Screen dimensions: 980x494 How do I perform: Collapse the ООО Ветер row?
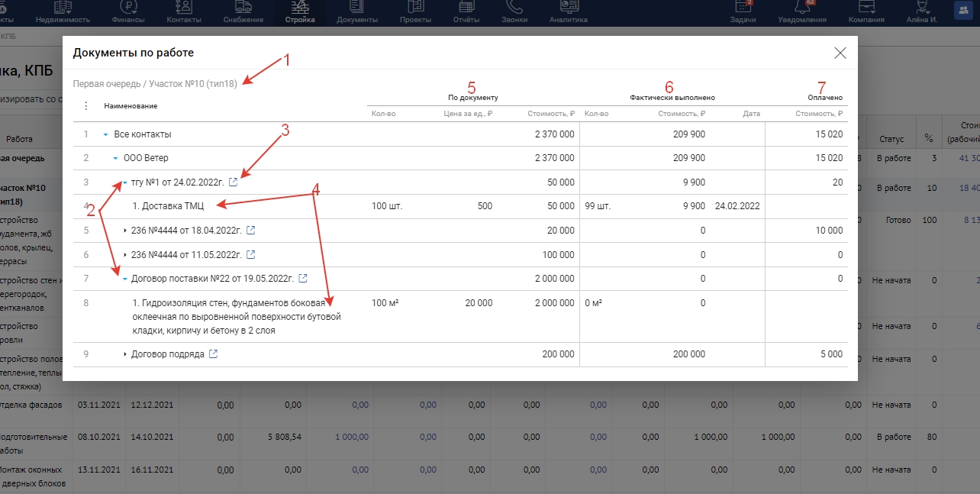coord(115,158)
